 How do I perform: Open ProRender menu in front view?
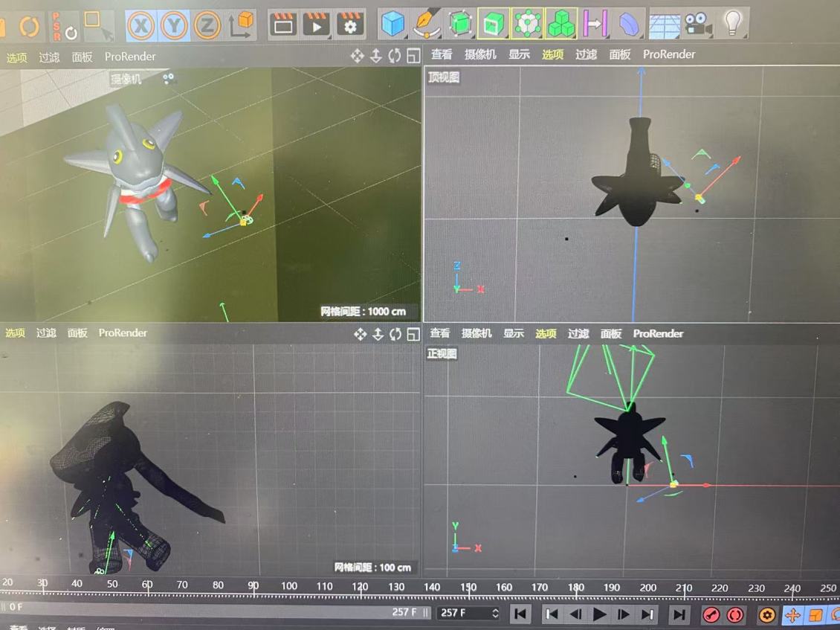pyautogui.click(x=659, y=333)
